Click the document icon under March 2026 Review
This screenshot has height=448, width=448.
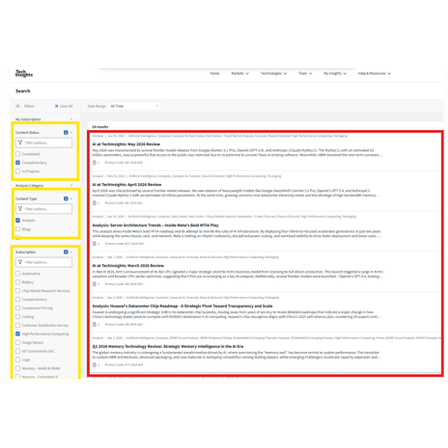[94, 284]
